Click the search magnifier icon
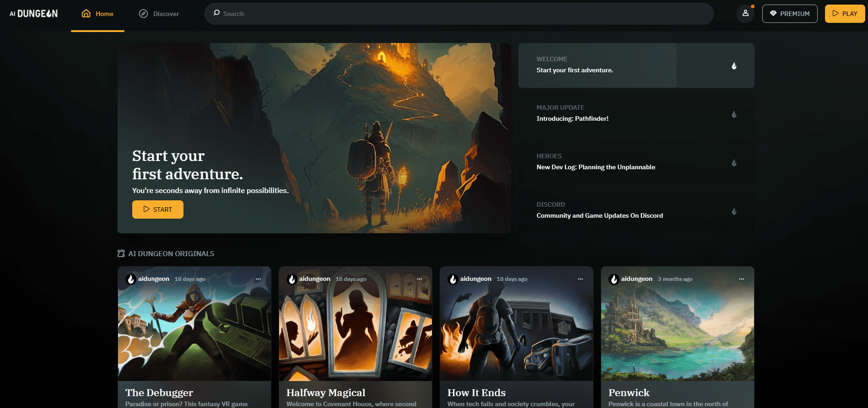This screenshot has width=868, height=408. (216, 13)
